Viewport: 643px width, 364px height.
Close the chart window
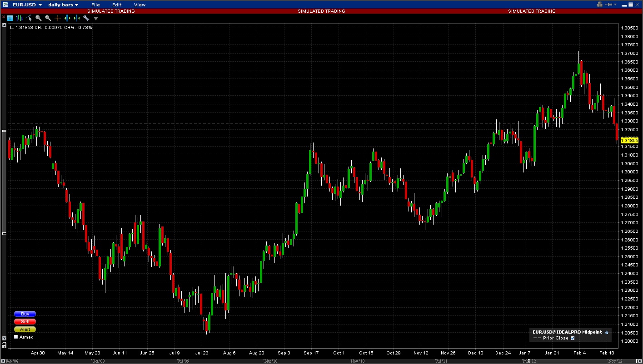coord(637,5)
